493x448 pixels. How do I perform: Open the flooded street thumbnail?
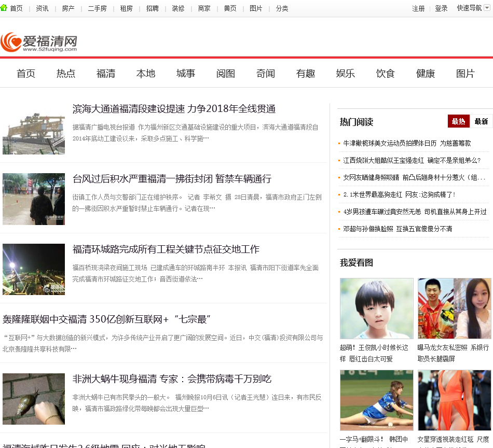coord(34,199)
